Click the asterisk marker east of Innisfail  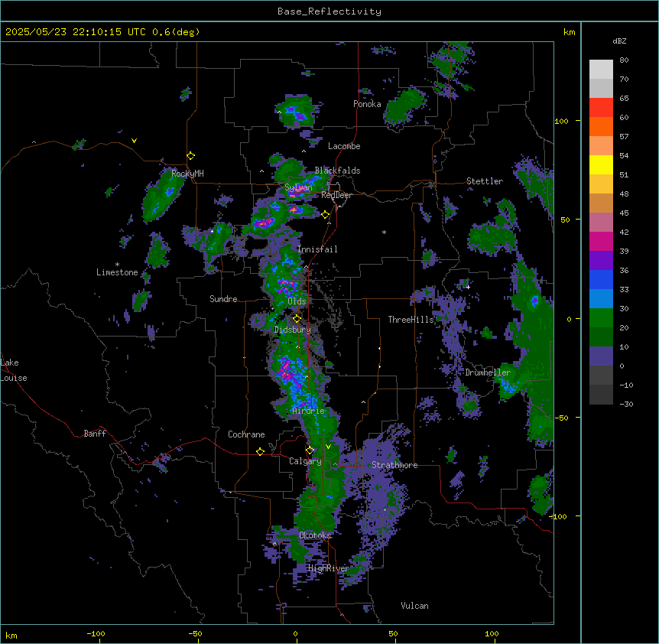[x=384, y=232]
